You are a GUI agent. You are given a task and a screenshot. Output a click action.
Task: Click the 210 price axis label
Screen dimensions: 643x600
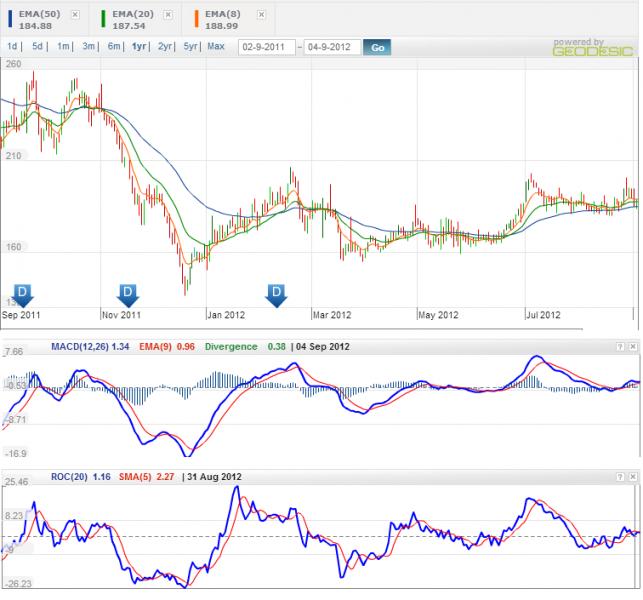coord(14,156)
